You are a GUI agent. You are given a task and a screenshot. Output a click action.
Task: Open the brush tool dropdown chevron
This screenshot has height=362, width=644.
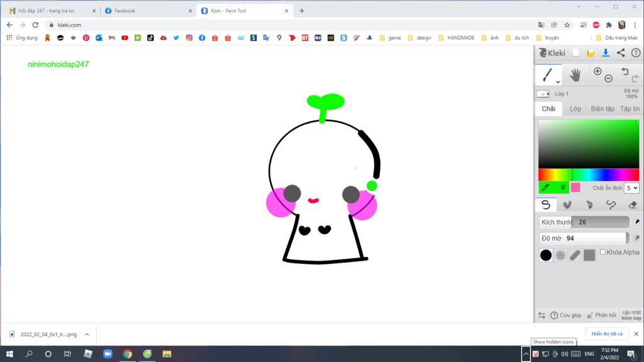click(x=558, y=82)
